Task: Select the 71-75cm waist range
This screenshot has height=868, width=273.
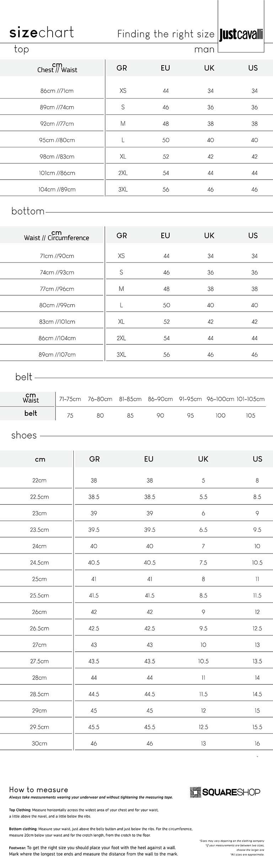Action: (70, 399)
